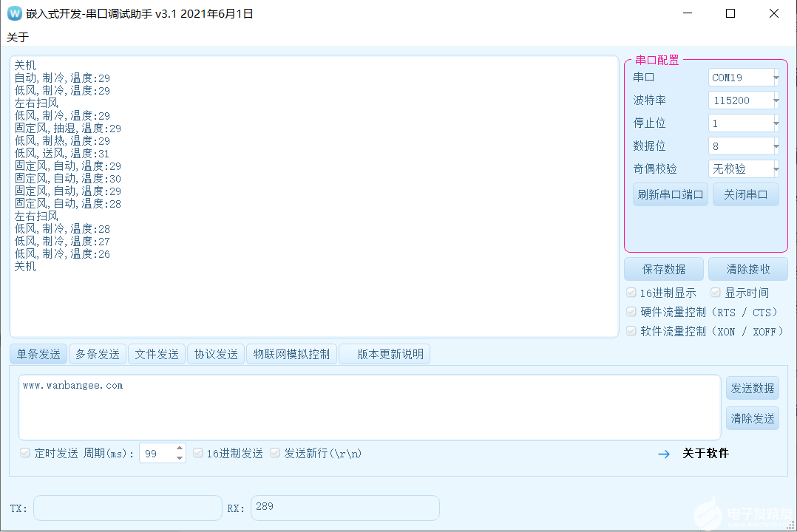
Task: Click the app logo icon in title bar
Action: [15, 13]
